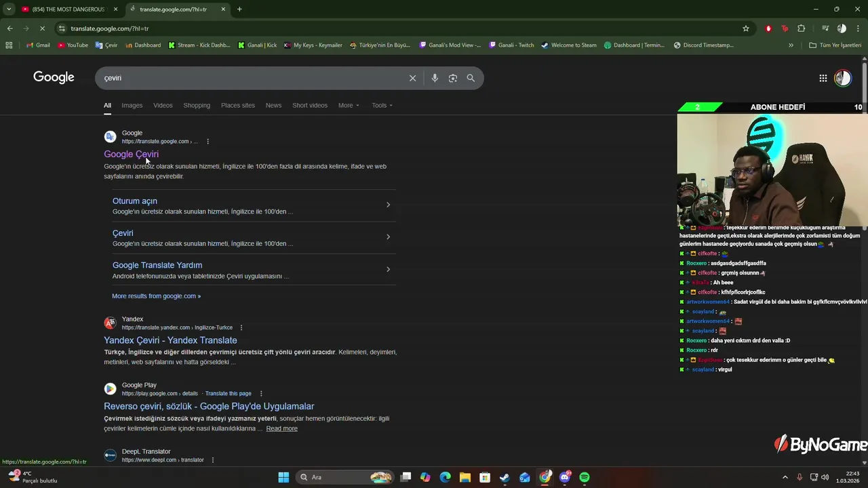868x488 pixels.
Task: Bookmark this page with the star icon
Action: tap(746, 28)
